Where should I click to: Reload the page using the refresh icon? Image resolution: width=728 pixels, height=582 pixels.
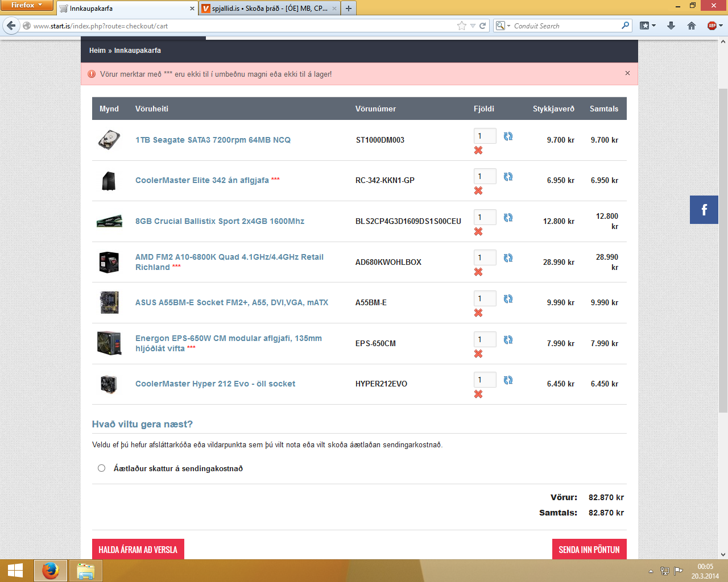[x=483, y=26]
